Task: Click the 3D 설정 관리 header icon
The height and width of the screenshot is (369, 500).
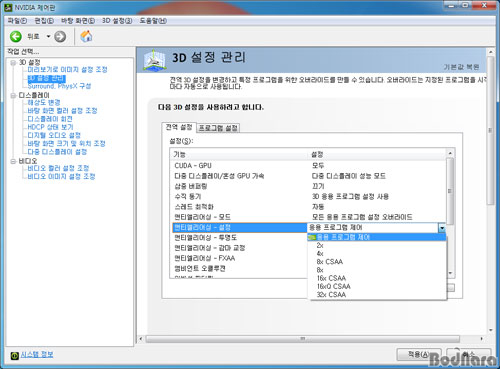Action: [x=154, y=60]
